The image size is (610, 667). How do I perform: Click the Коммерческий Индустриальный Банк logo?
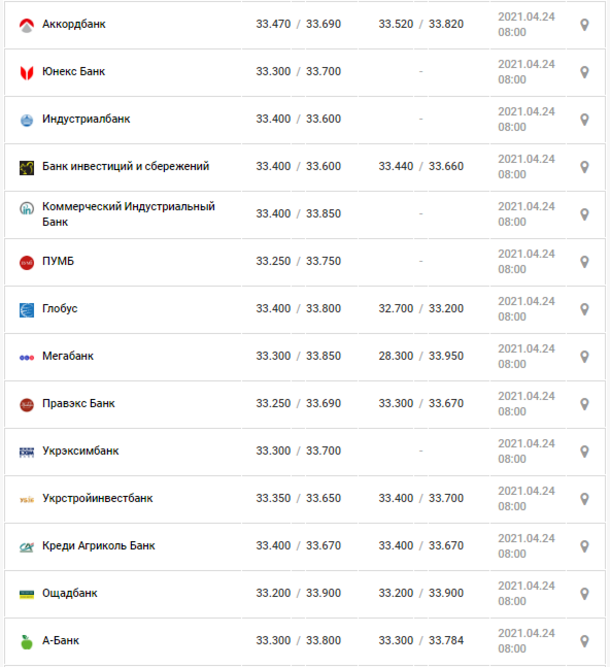pyautogui.click(x=27, y=208)
